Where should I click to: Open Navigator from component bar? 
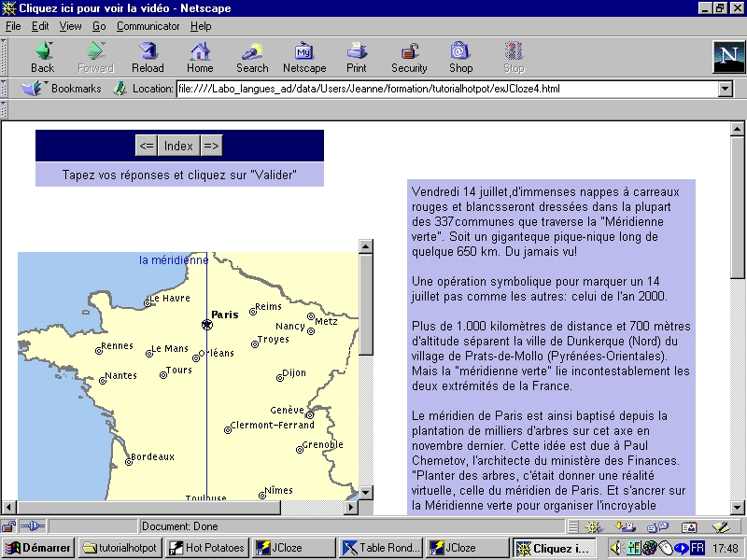pyautogui.click(x=593, y=526)
